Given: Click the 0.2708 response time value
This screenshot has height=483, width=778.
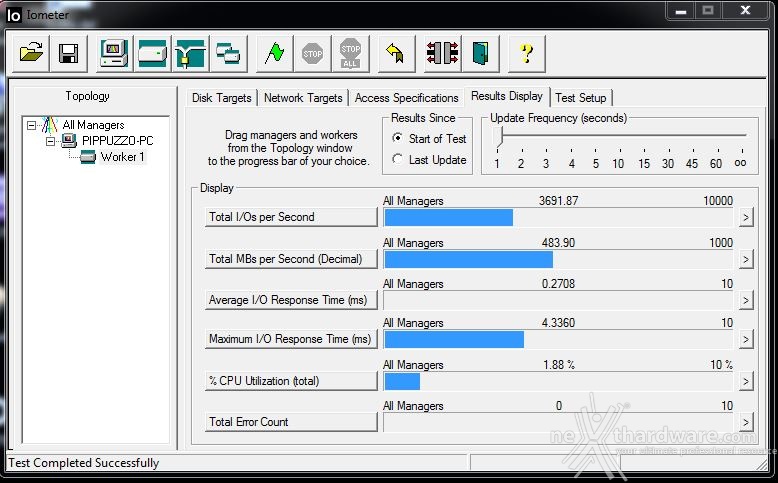Looking at the screenshot, I should tap(558, 283).
